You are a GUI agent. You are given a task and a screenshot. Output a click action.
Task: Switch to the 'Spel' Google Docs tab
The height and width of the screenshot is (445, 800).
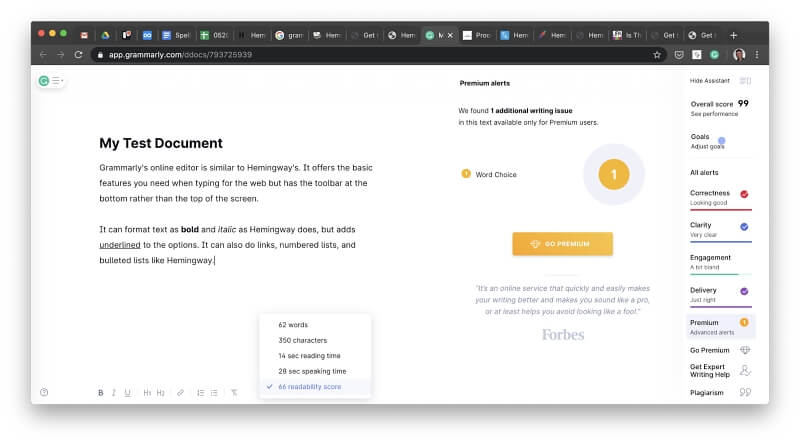176,35
